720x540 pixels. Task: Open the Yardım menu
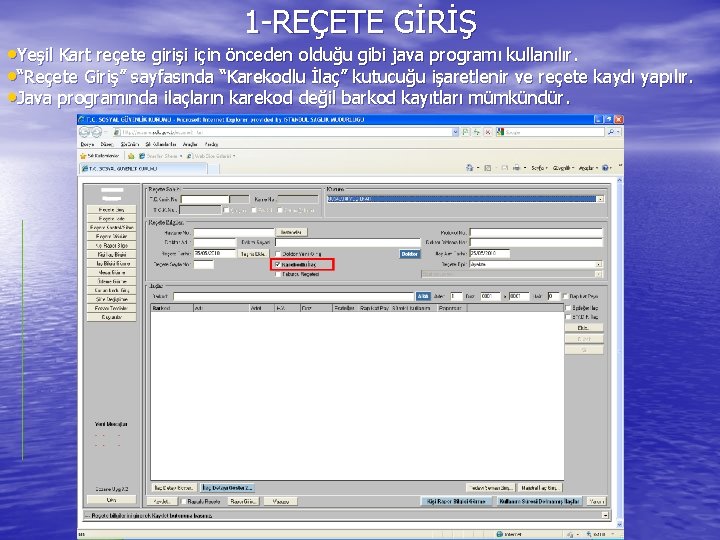coord(211,144)
